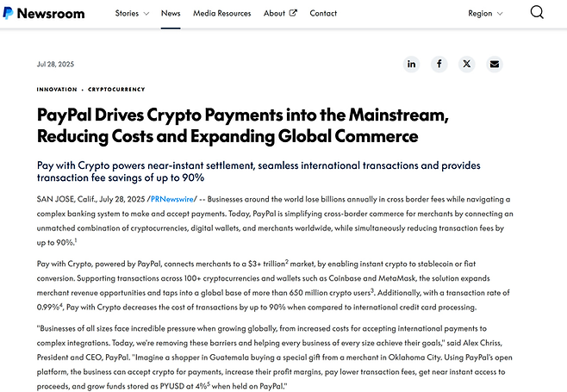Click footnote 3 after "650 million crypto users"
Viewport: 567px width, 392px height.
[x=372, y=290]
